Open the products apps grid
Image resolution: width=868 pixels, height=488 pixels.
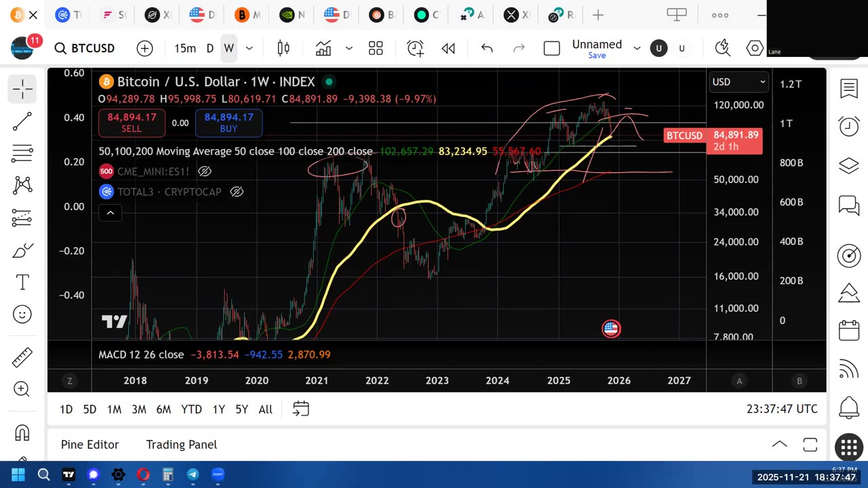click(849, 446)
